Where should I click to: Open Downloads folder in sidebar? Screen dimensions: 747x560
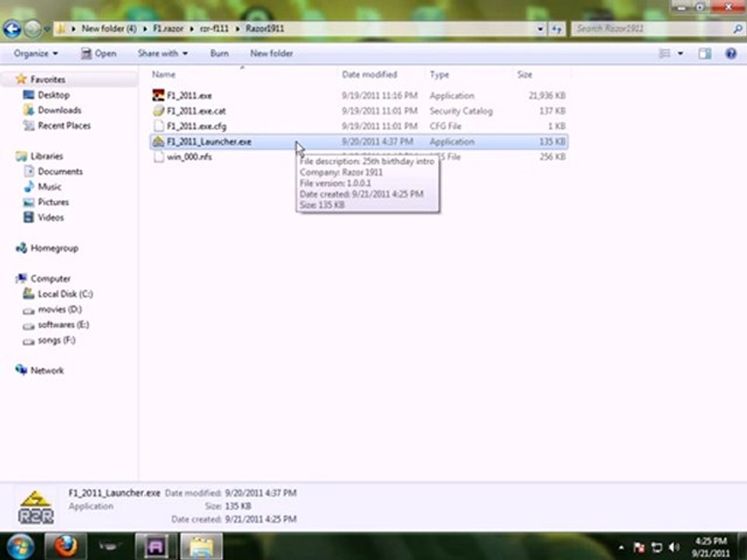click(x=59, y=110)
